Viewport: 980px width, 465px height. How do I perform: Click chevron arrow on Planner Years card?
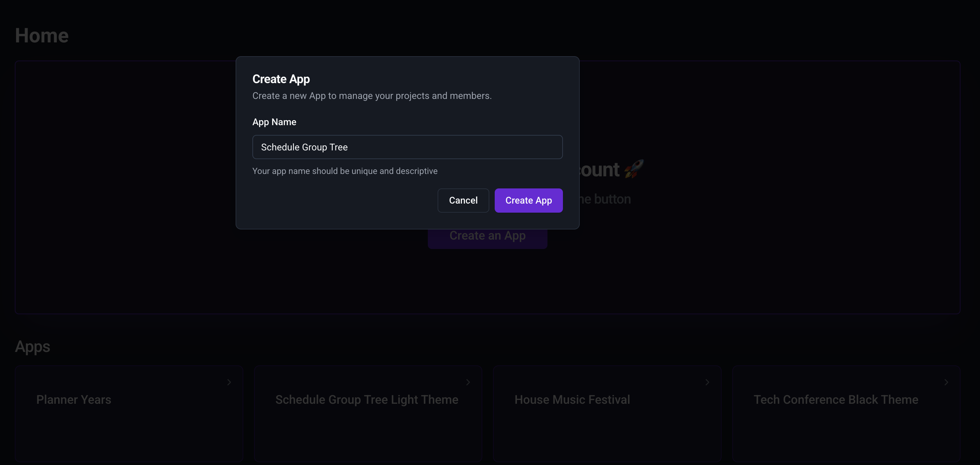click(x=229, y=382)
